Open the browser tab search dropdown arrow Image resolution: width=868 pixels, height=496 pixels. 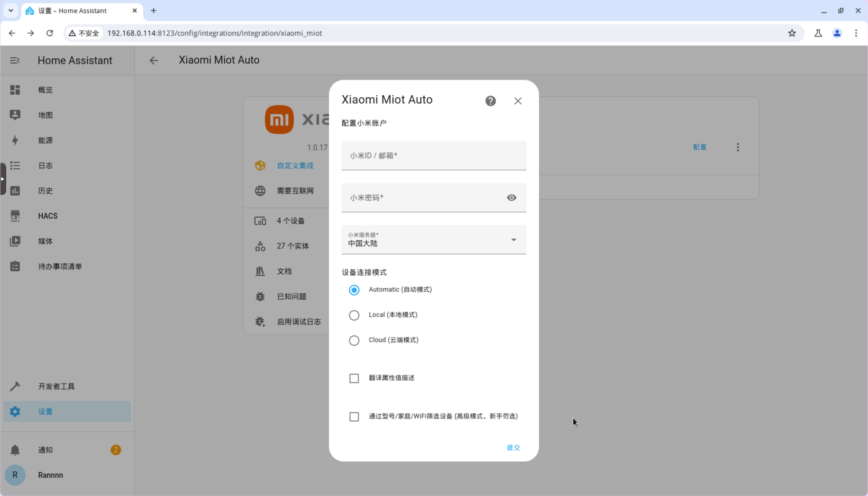pos(11,11)
